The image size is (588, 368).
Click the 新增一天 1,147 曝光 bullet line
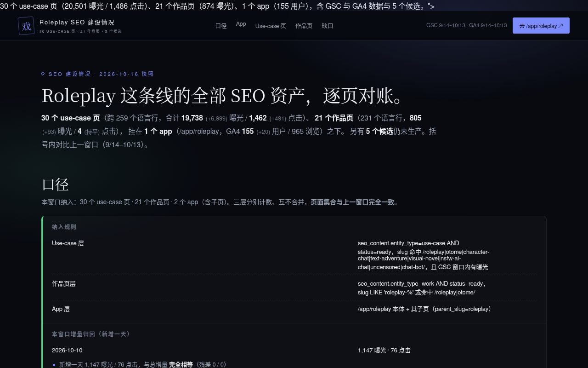click(142, 364)
